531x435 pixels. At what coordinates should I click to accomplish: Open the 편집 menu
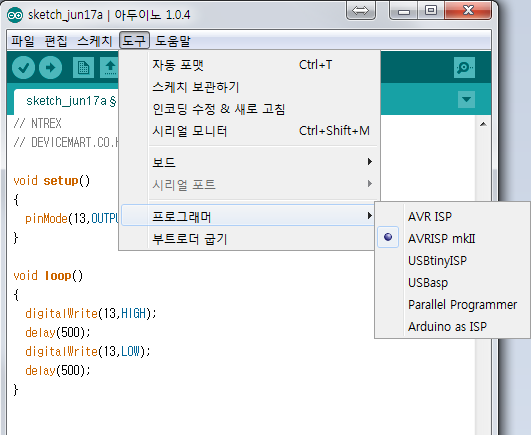pyautogui.click(x=56, y=41)
